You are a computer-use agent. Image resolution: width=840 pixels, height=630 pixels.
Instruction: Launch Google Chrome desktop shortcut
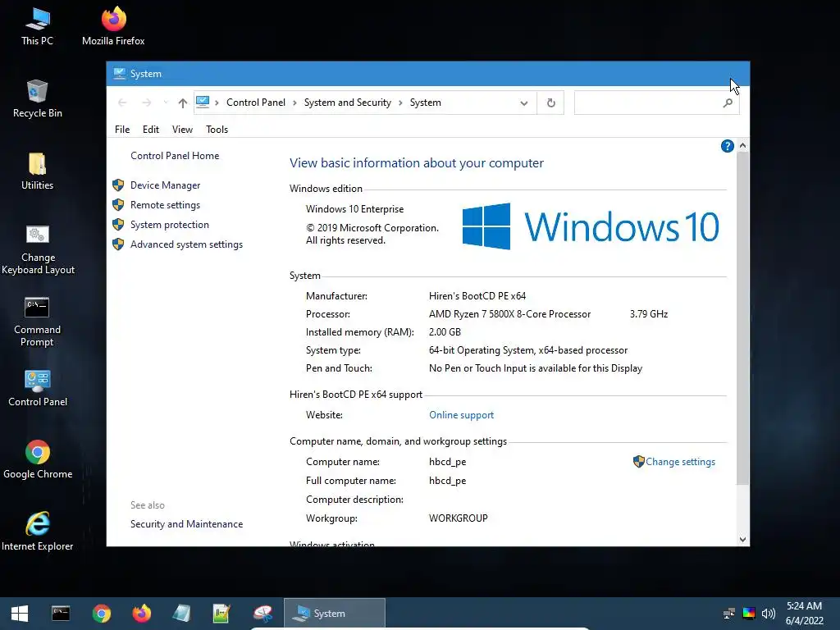click(x=38, y=460)
